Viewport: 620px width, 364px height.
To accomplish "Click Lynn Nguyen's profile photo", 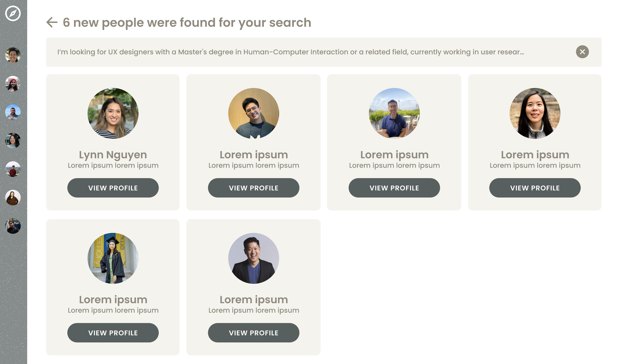I will (113, 113).
